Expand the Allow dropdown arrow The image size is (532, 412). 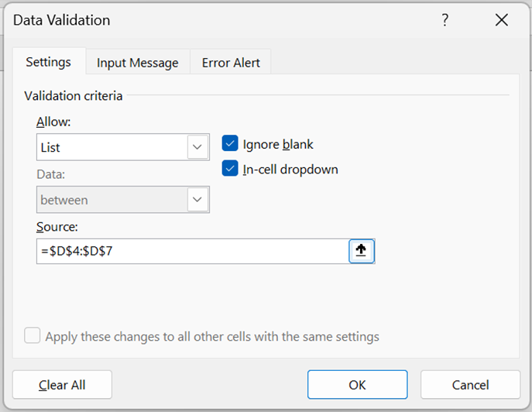(198, 147)
